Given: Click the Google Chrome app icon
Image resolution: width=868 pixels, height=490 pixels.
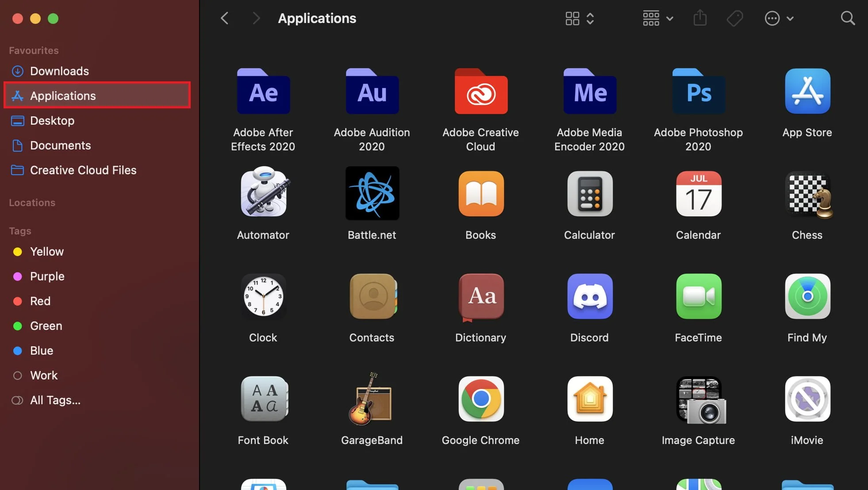Looking at the screenshot, I should tap(481, 398).
